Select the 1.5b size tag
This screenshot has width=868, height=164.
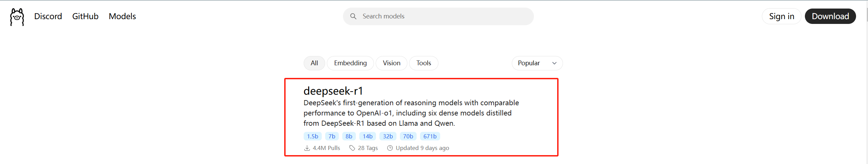pos(313,136)
